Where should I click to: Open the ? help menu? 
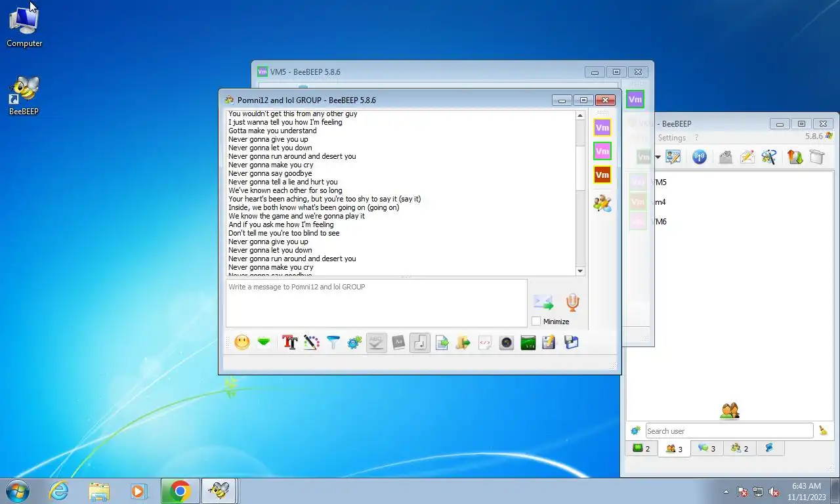point(696,138)
